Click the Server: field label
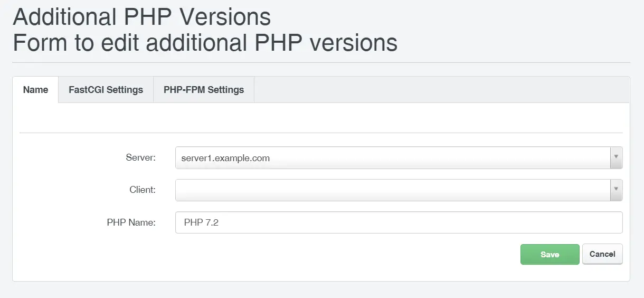644x298 pixels. 141,157
